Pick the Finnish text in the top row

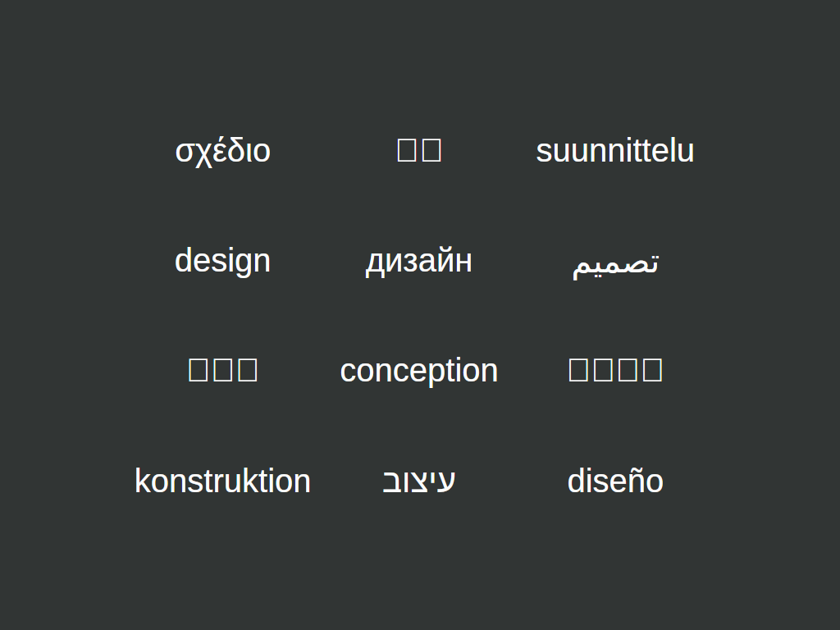[614, 151]
